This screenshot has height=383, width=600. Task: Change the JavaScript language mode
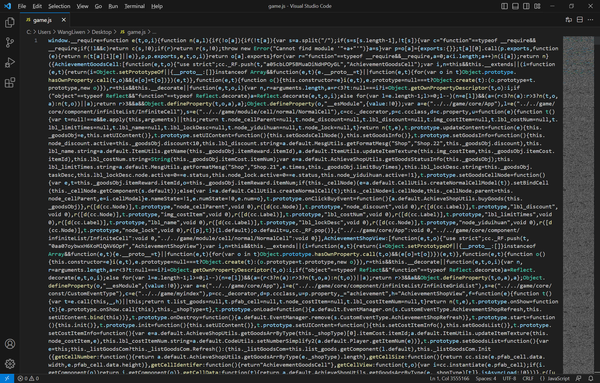[x=555, y=378]
